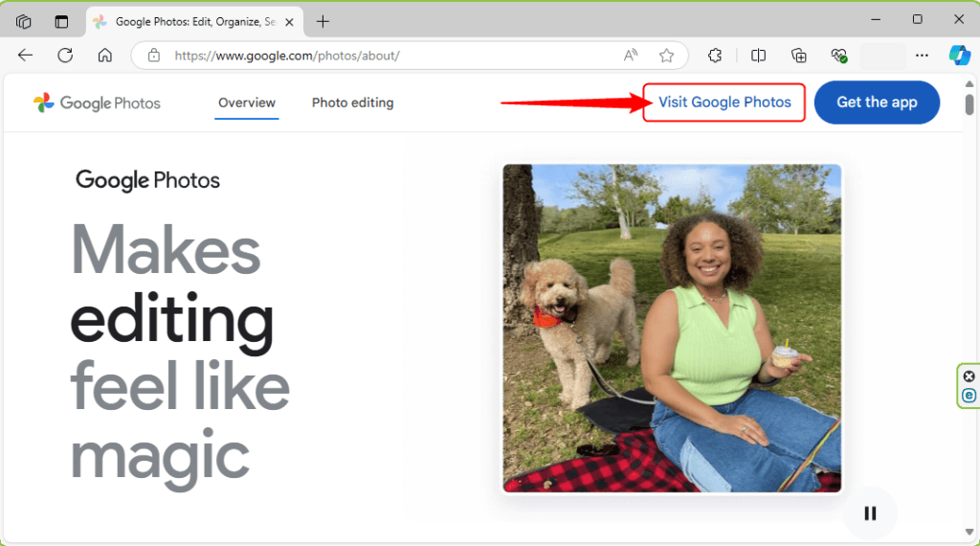Screen dimensions: 980x546
Task: Open the side widget 'e' icon
Action: tap(969, 396)
